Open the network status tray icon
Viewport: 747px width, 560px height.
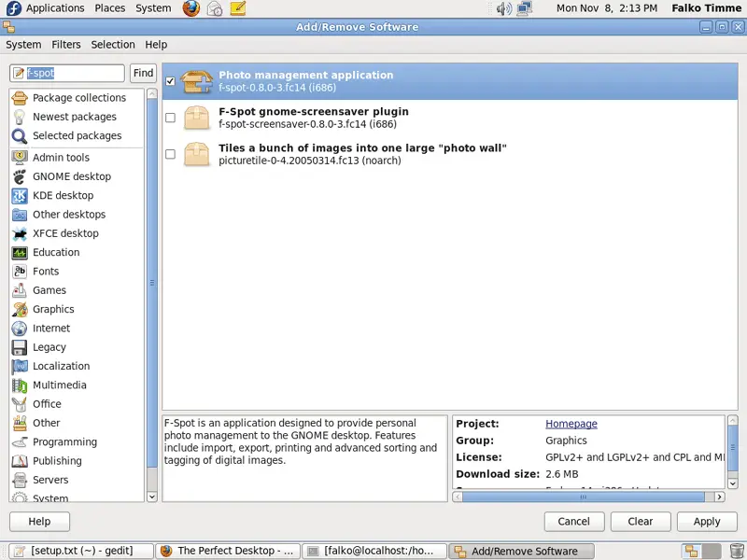[525, 8]
